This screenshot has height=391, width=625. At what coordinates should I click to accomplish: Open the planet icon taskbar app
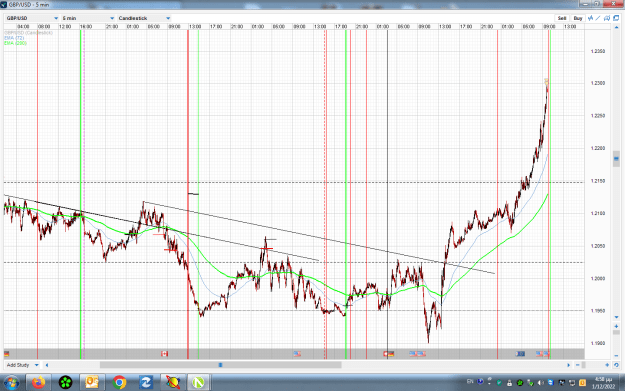pos(173,383)
